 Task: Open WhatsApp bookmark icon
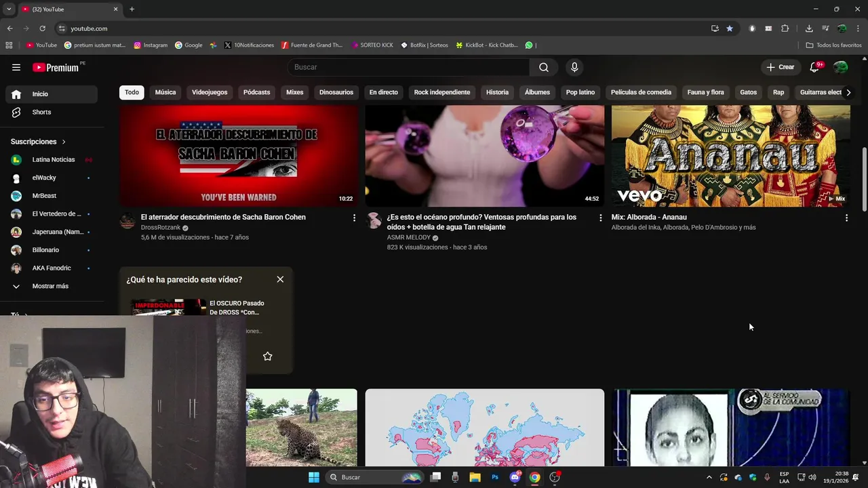click(529, 45)
